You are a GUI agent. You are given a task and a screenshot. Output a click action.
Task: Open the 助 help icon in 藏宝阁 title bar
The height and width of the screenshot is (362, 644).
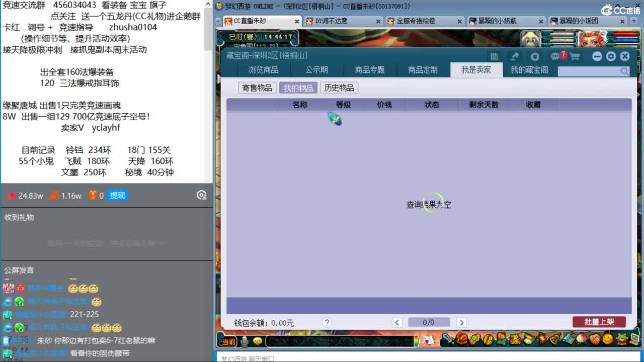click(x=495, y=56)
